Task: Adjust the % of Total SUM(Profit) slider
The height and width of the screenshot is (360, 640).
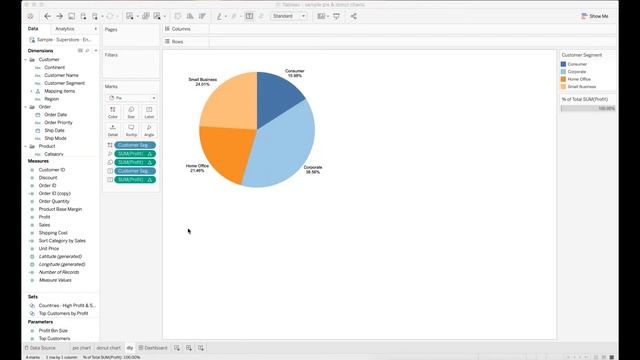Action: [x=588, y=109]
